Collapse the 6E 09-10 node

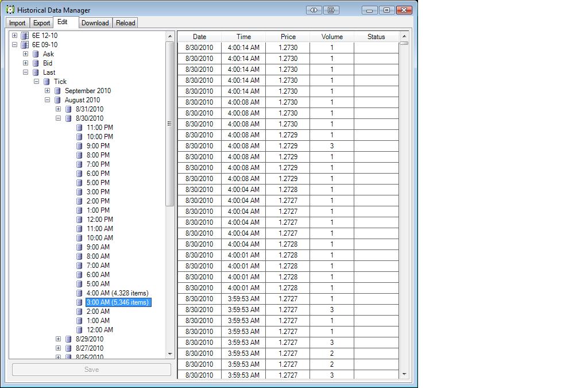14,45
